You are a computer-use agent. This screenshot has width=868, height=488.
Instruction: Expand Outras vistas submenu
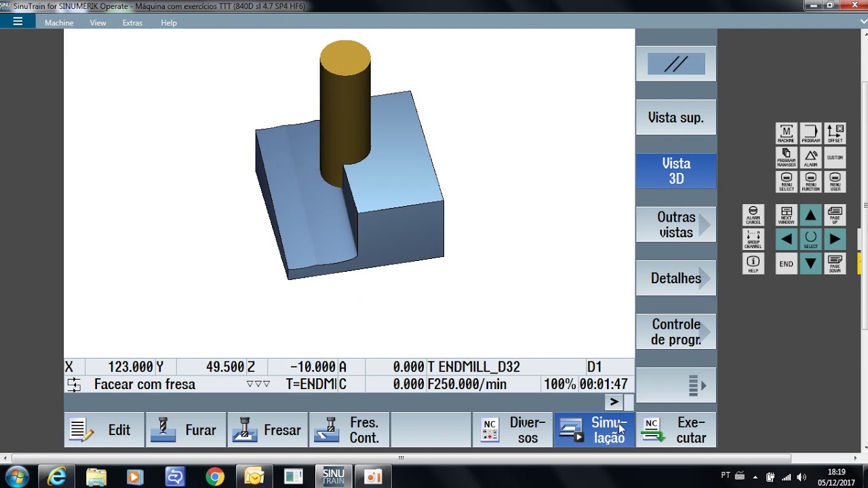(676, 224)
